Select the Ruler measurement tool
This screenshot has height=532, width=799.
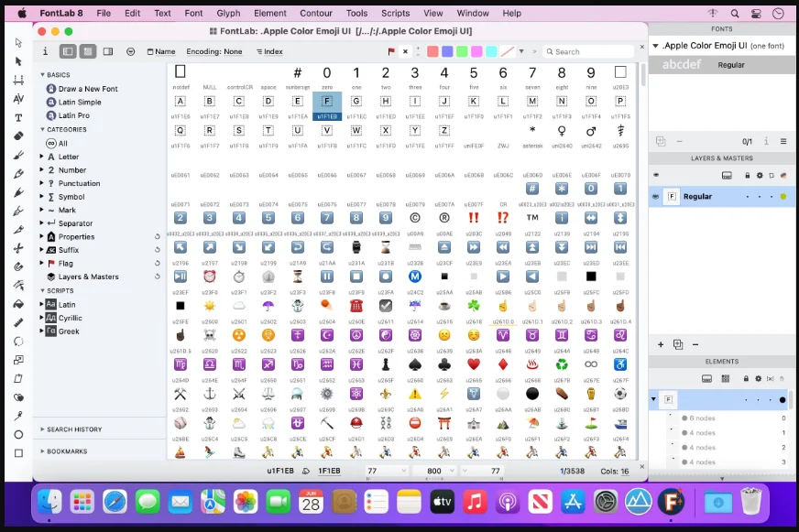[18, 322]
